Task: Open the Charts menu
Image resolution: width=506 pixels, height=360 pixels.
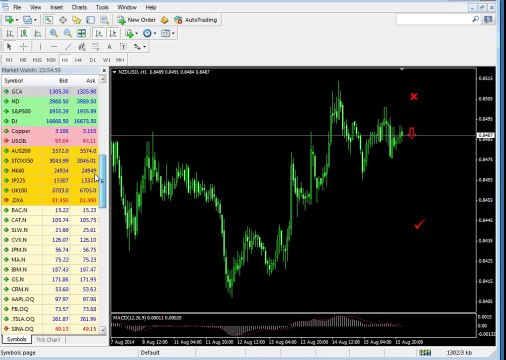Action: tap(79, 7)
